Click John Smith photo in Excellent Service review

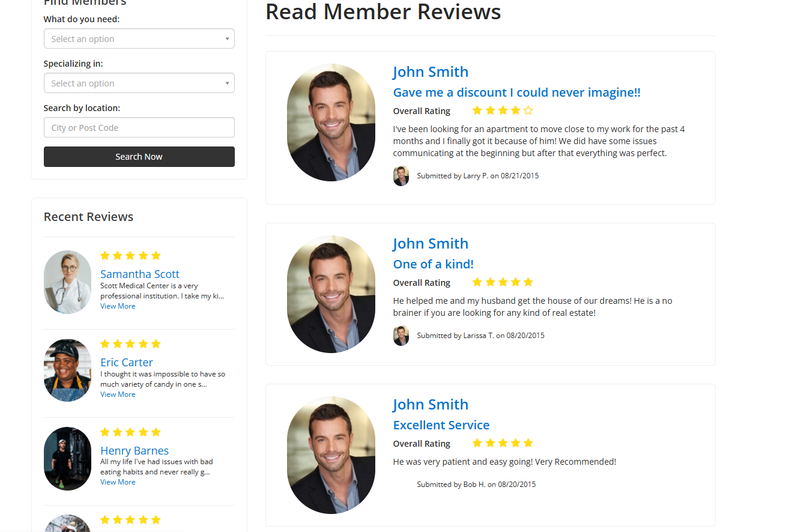point(331,455)
